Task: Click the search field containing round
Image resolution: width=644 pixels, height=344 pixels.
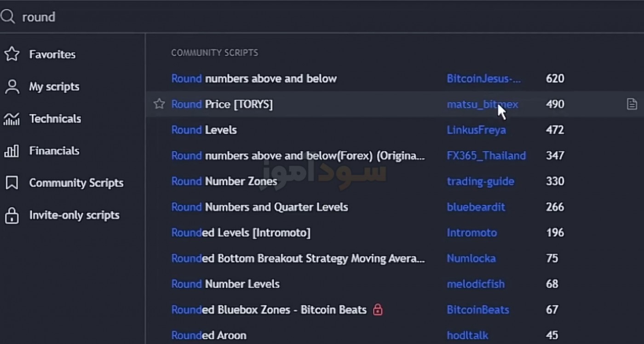Action: (x=322, y=17)
